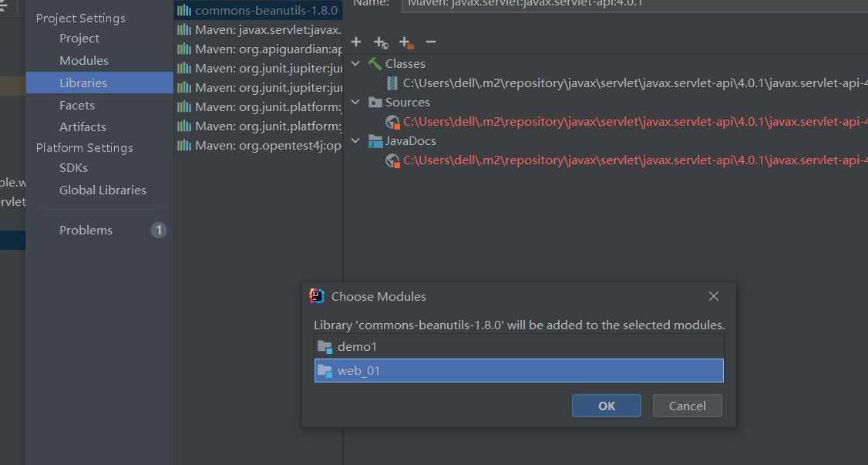Select the red path under Sources
Screen dimensions: 868x465
tap(635, 122)
